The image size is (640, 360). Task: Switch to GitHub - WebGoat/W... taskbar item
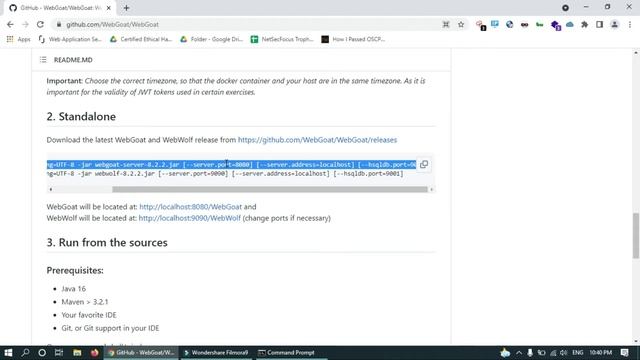tap(141, 353)
